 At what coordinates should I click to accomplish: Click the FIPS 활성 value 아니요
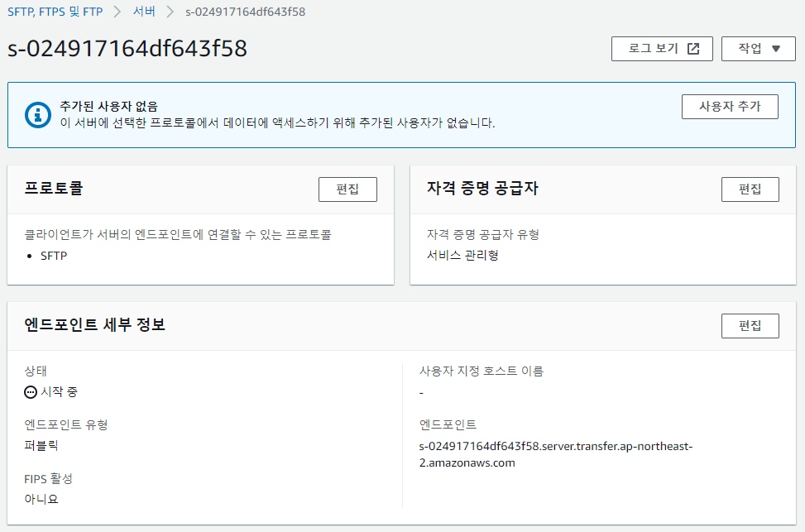pyautogui.click(x=41, y=499)
